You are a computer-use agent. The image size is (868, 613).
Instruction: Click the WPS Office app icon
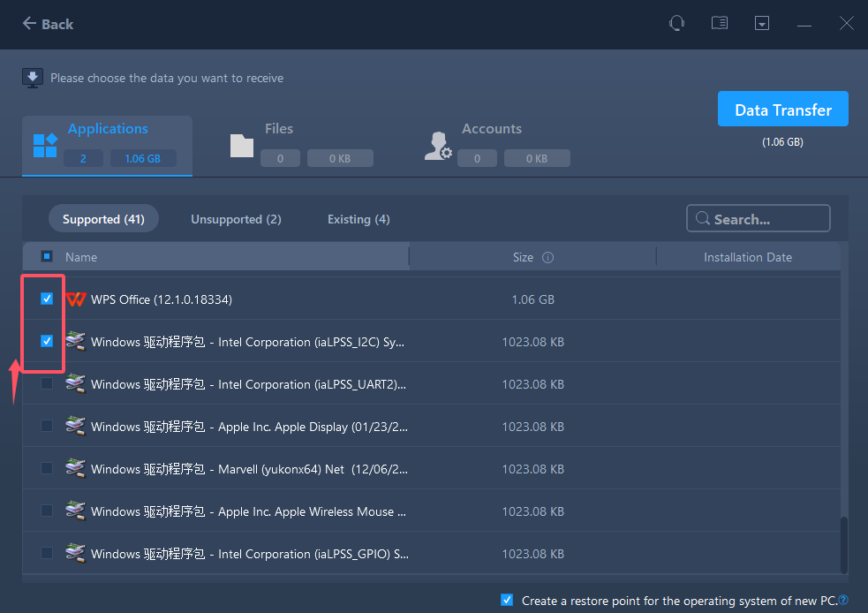[x=76, y=299]
